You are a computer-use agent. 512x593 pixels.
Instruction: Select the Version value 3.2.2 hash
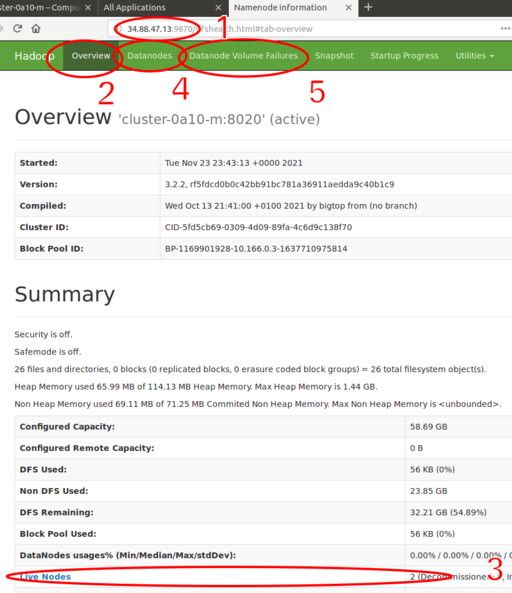[x=279, y=184]
